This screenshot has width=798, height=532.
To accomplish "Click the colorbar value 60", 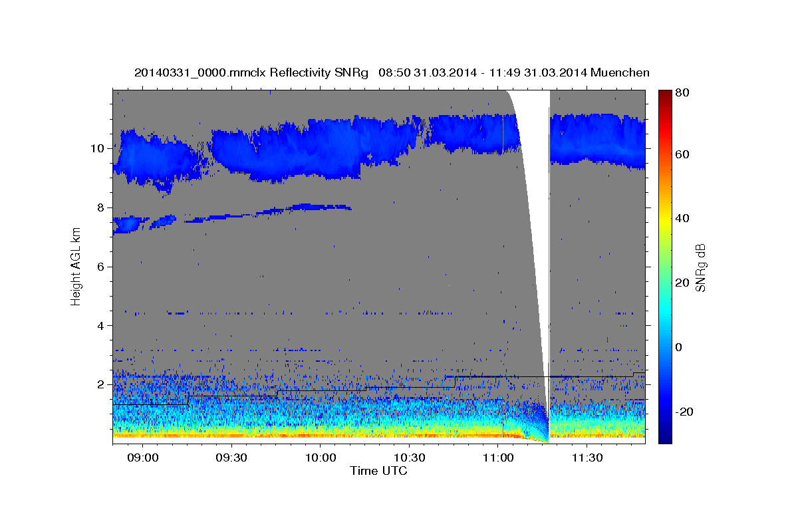I will [682, 154].
